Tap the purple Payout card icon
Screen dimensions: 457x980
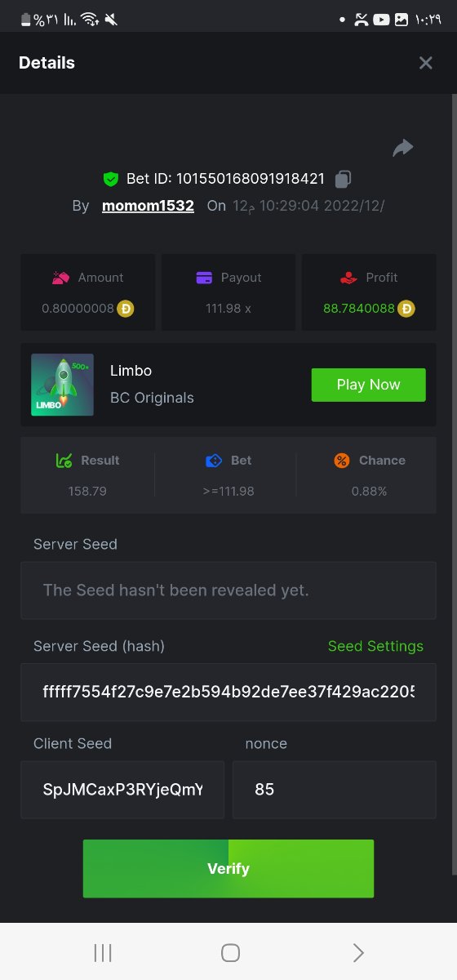pyautogui.click(x=204, y=278)
